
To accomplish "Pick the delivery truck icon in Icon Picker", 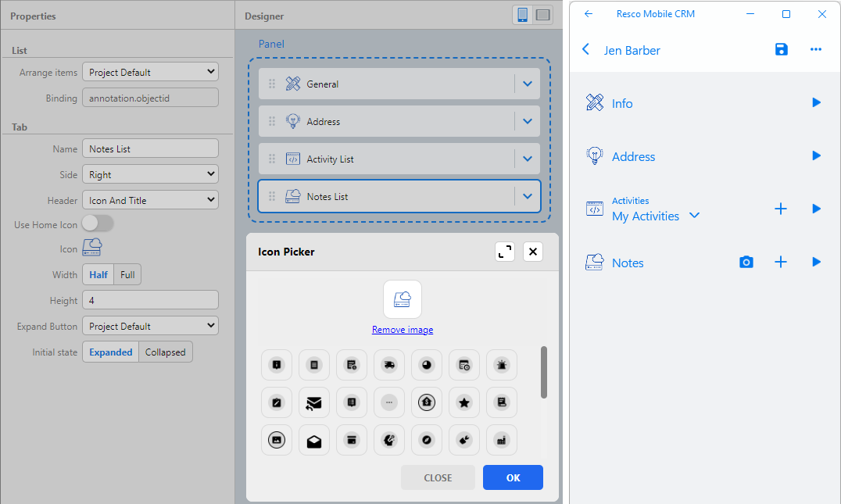I will pyautogui.click(x=389, y=365).
